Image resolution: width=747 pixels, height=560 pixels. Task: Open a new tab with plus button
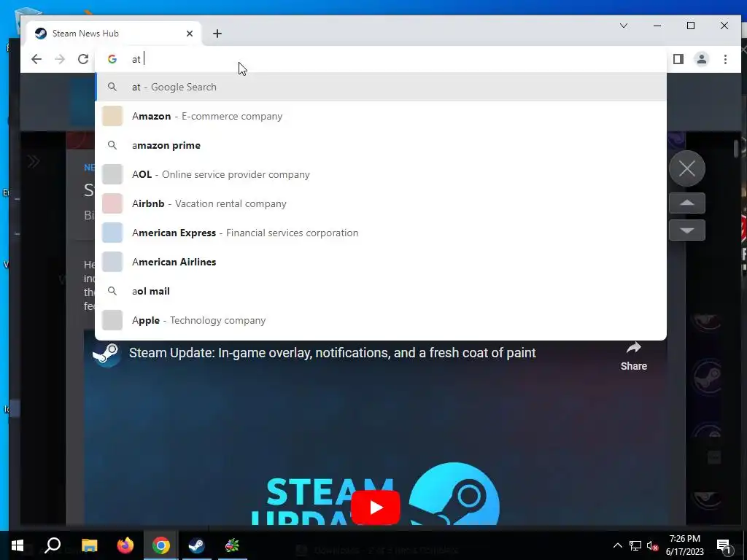tap(217, 34)
